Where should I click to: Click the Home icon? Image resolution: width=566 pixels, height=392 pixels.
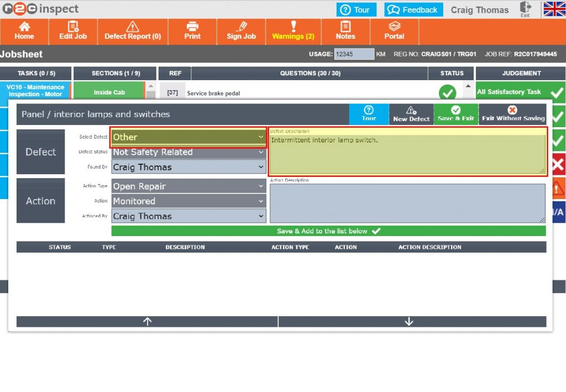[24, 32]
